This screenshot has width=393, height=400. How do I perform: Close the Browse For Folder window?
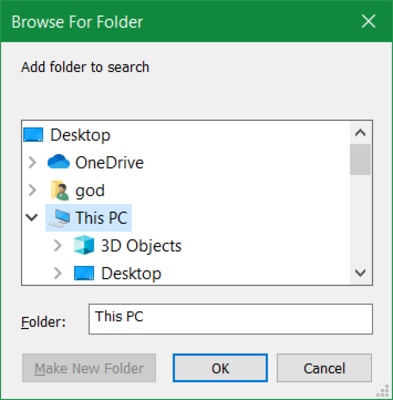(369, 22)
